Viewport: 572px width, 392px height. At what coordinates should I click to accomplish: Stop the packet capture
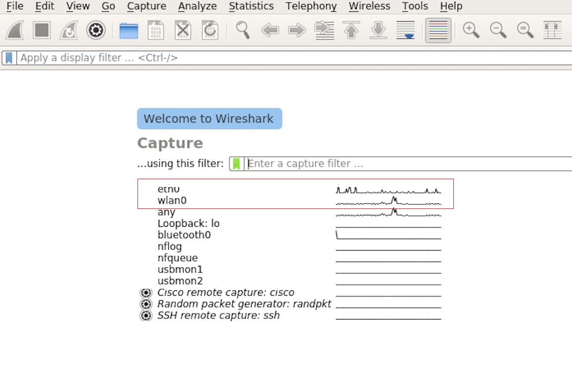42,30
